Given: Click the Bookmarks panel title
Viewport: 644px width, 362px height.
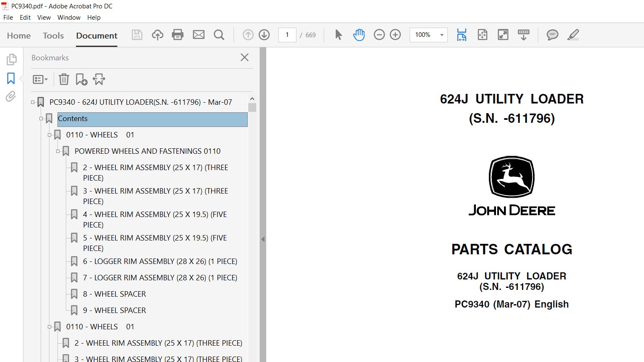Looking at the screenshot, I should (x=50, y=58).
